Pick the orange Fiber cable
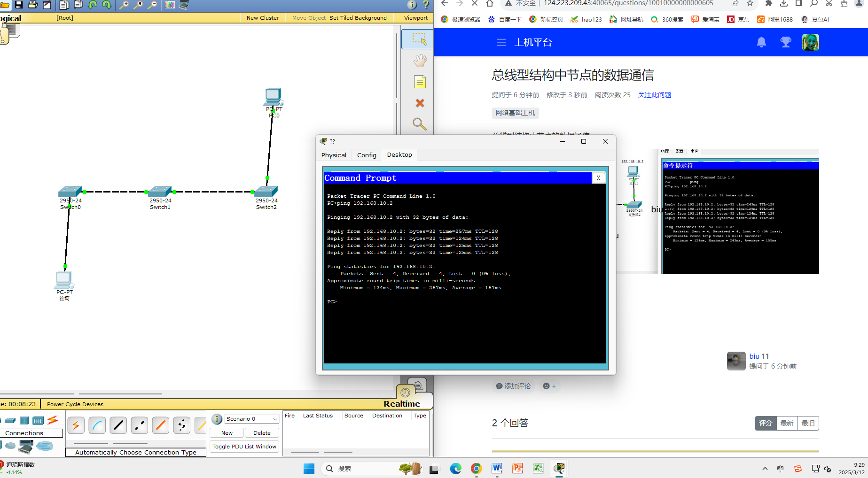 point(160,425)
